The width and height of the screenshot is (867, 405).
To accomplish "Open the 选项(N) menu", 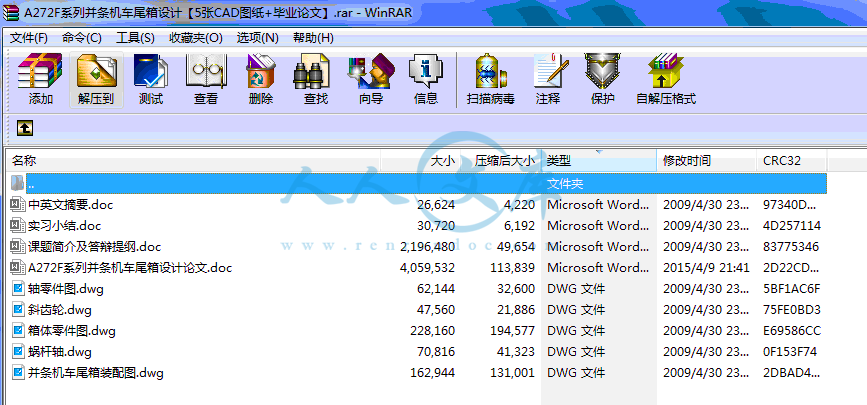I will (258, 38).
